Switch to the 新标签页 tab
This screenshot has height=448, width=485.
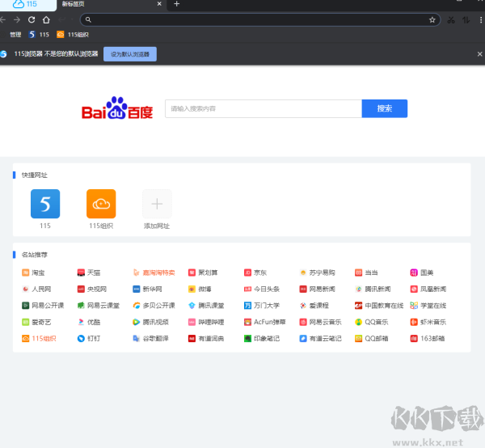pos(73,4)
